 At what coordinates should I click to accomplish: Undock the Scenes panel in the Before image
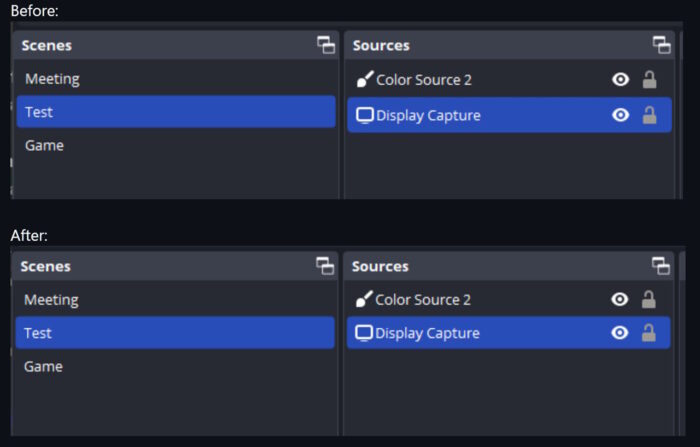click(326, 45)
